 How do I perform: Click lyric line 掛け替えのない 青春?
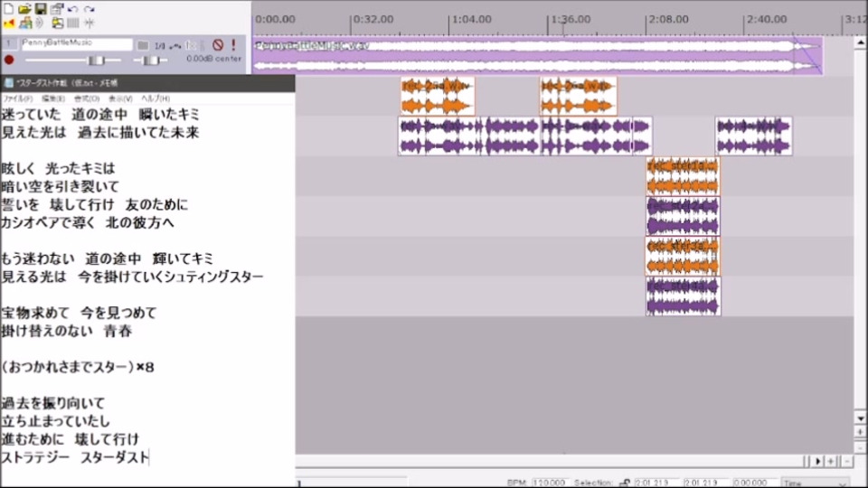(66, 331)
